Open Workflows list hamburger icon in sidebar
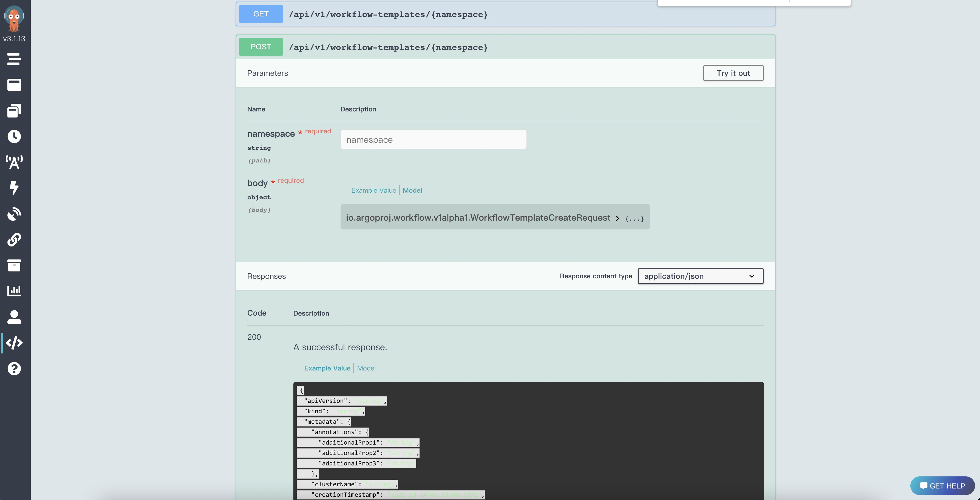This screenshot has width=980, height=500. [x=14, y=59]
